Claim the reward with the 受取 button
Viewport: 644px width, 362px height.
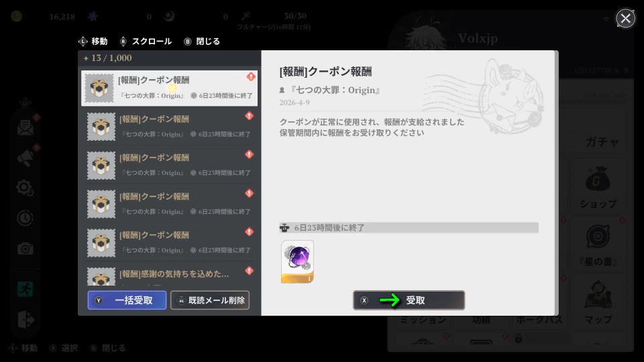409,300
